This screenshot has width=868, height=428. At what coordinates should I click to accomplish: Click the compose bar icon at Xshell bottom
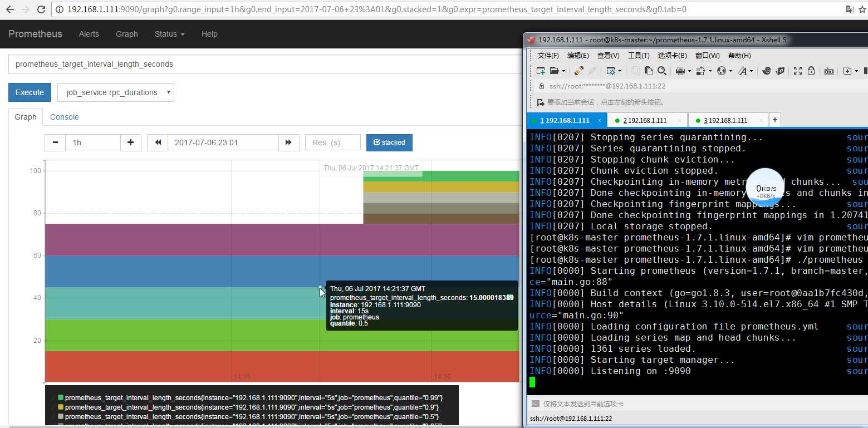(x=535, y=404)
